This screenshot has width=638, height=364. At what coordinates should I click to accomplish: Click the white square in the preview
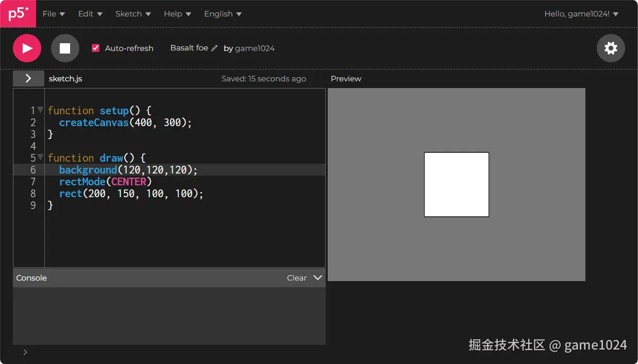coord(457,184)
